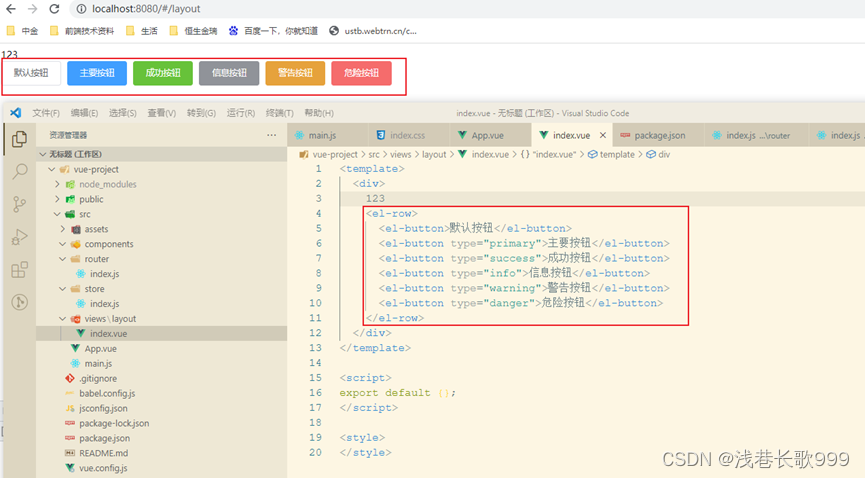Viewport: 865px width, 478px height.
Task: Open README.md in file explorer
Action: click(x=161, y=453)
